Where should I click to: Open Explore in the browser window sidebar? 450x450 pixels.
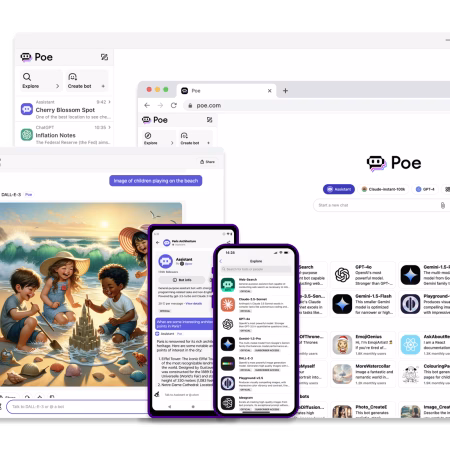click(x=158, y=138)
